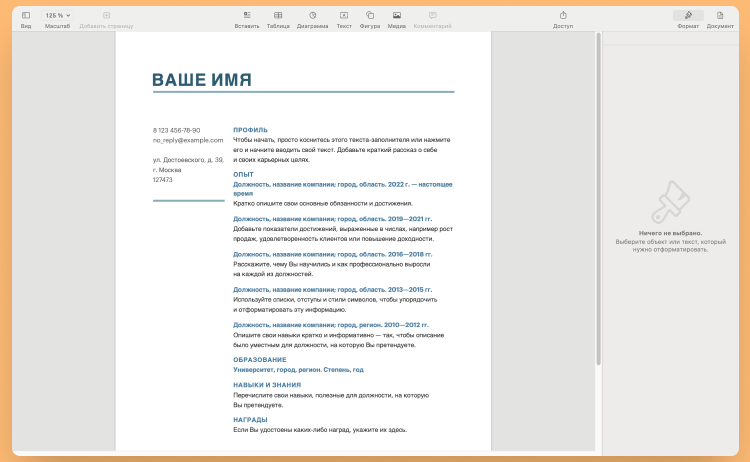This screenshot has height=462, width=750.
Task: Click the document vertical scrollbar
Action: [598, 200]
